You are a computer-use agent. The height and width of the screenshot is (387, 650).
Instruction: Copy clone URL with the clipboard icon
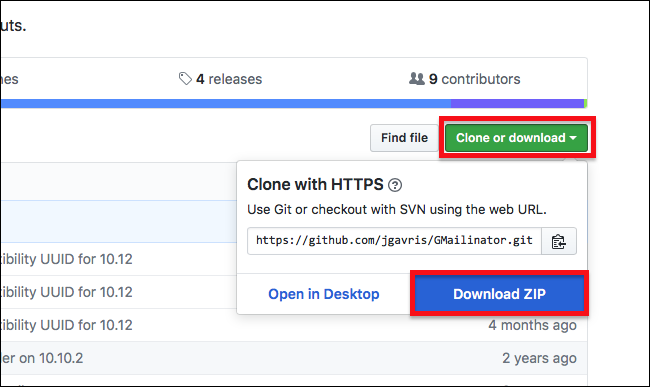pyautogui.click(x=559, y=241)
